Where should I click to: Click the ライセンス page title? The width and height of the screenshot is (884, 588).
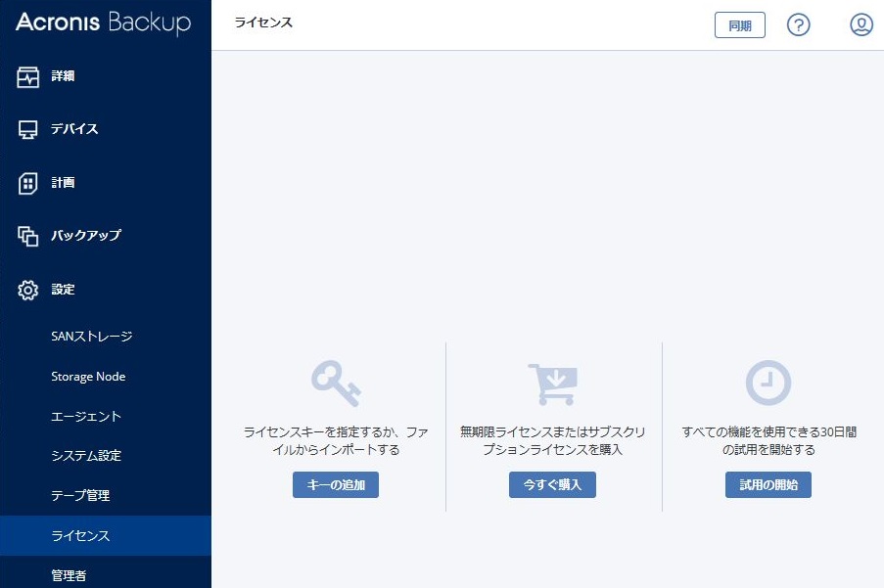pos(263,23)
